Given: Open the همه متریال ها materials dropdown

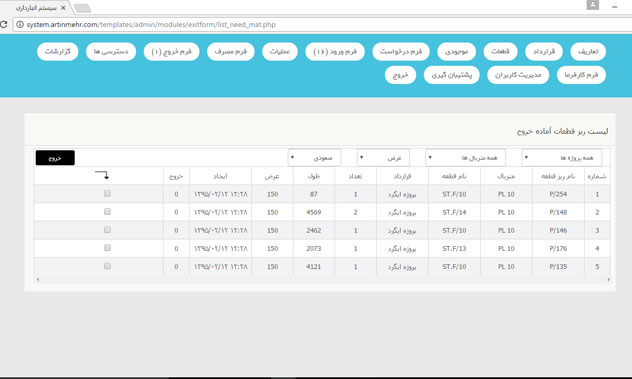Looking at the screenshot, I should (x=466, y=158).
